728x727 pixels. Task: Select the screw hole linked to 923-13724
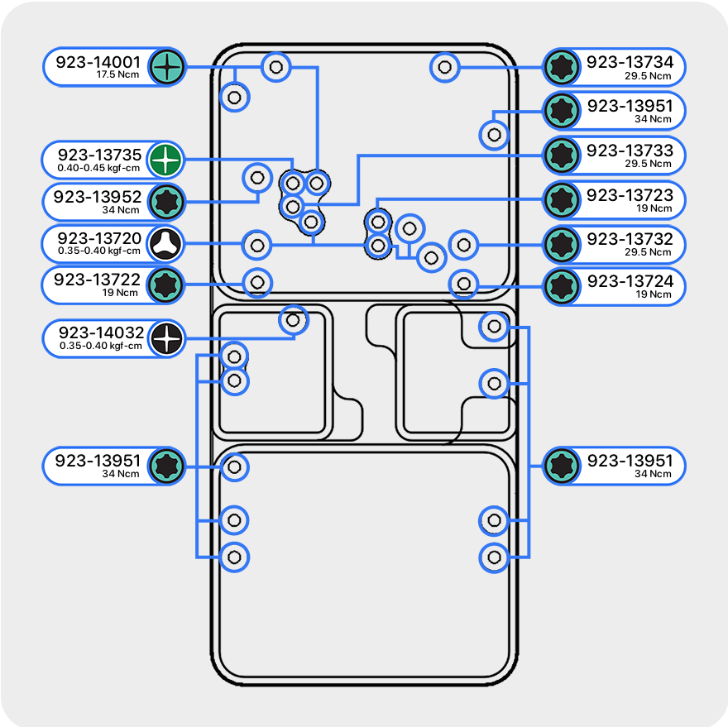[463, 285]
